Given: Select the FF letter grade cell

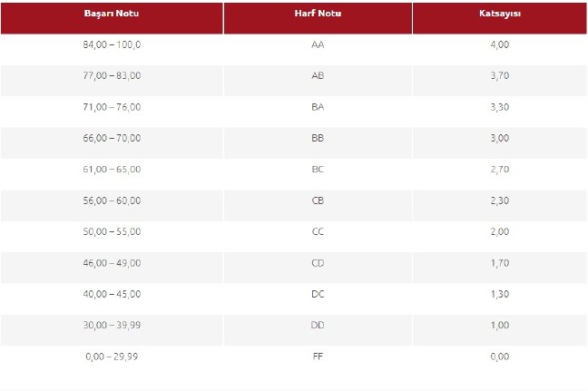Looking at the screenshot, I should [x=318, y=357].
